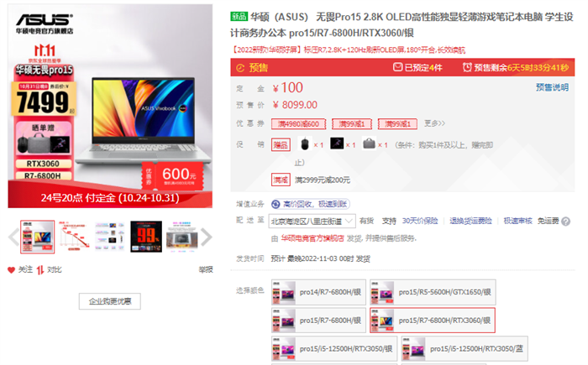This screenshot has height=365, width=588.
Task: Open the 30天价保险 price protection link
Action: pyautogui.click(x=420, y=222)
